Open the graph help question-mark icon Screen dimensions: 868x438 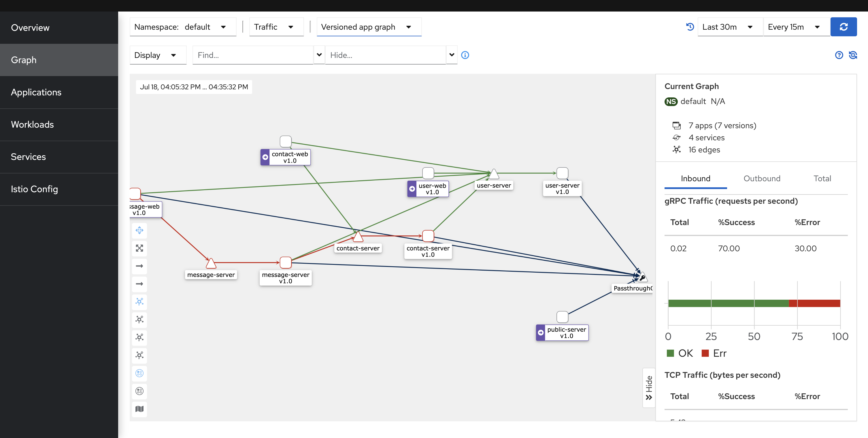click(x=839, y=55)
